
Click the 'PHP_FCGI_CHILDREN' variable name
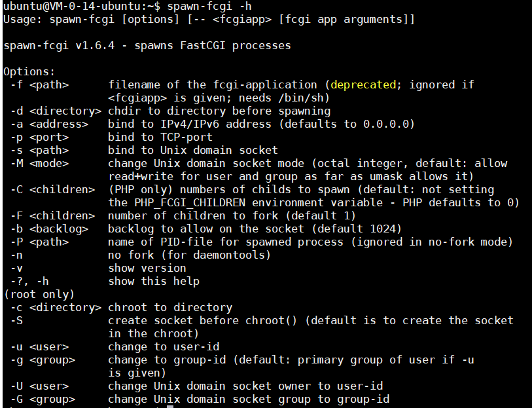(190, 202)
